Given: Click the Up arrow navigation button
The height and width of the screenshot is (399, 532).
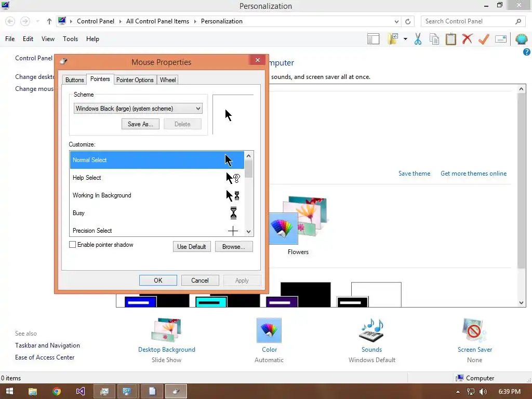Looking at the screenshot, I should (49, 21).
